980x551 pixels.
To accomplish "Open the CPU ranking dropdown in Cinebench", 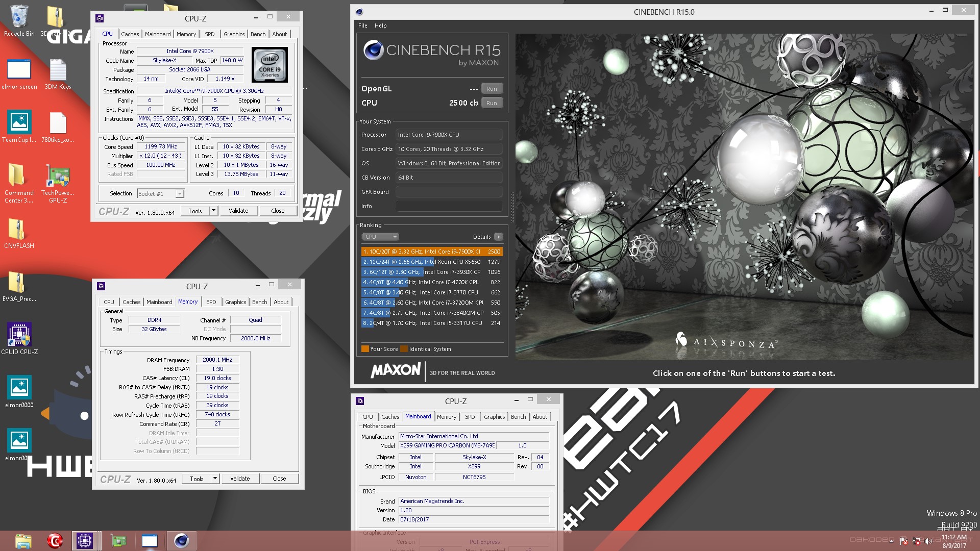I will pos(380,237).
